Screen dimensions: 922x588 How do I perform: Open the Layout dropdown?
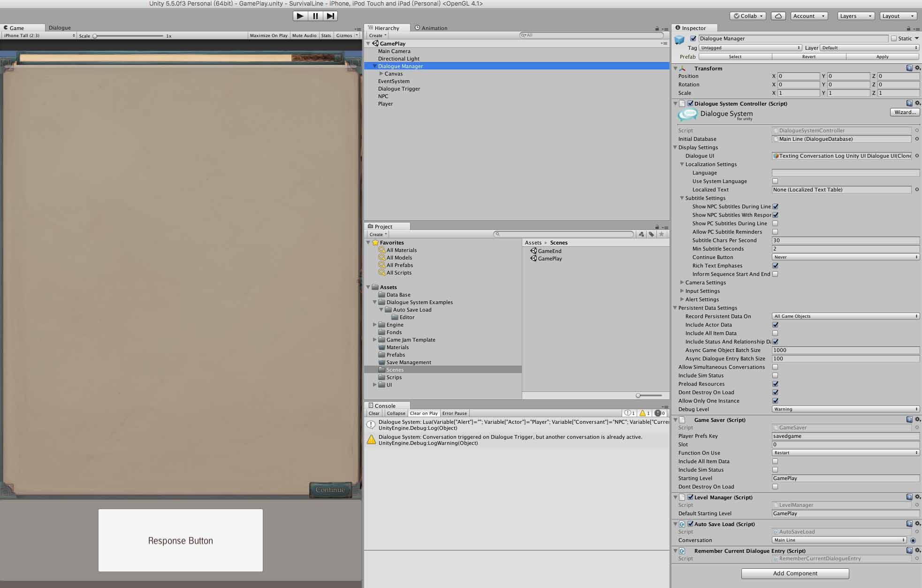(898, 16)
